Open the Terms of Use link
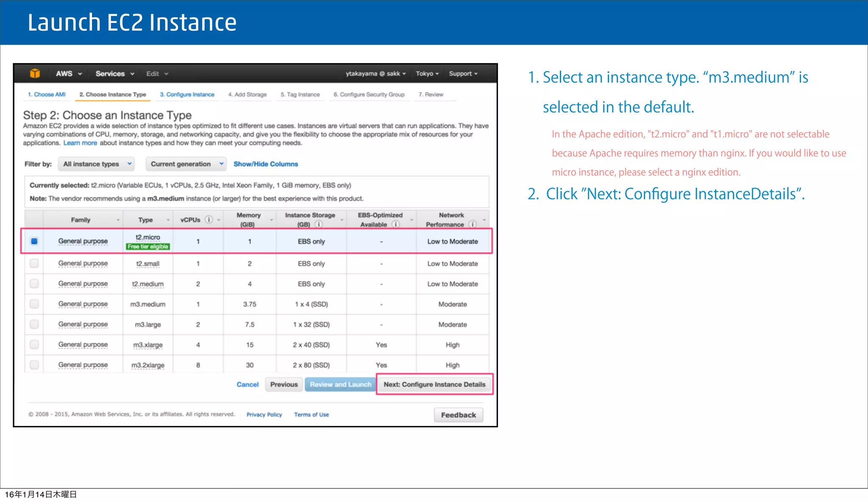The height and width of the screenshot is (502, 868). coord(312,415)
